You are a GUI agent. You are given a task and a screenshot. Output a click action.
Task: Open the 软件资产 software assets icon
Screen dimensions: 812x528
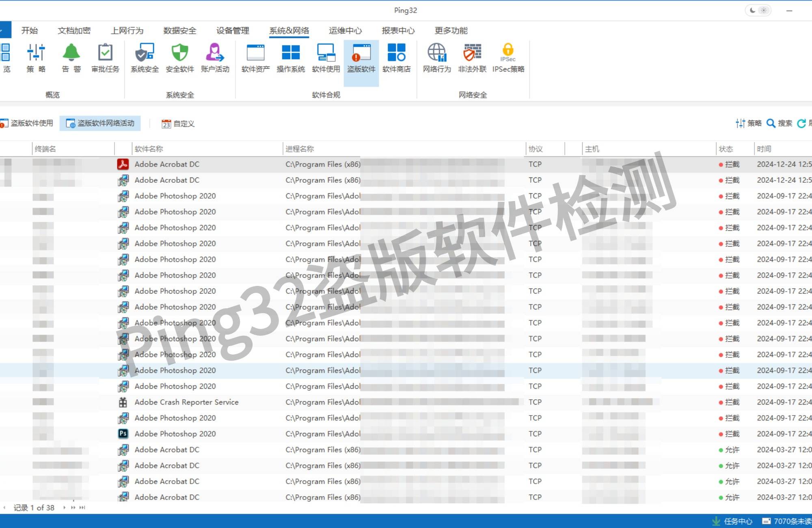coord(255,57)
